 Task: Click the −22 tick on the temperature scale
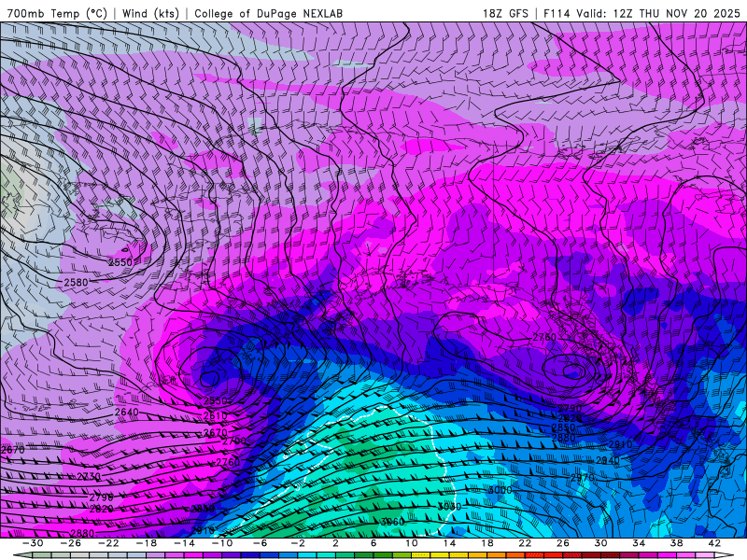pyautogui.click(x=108, y=543)
